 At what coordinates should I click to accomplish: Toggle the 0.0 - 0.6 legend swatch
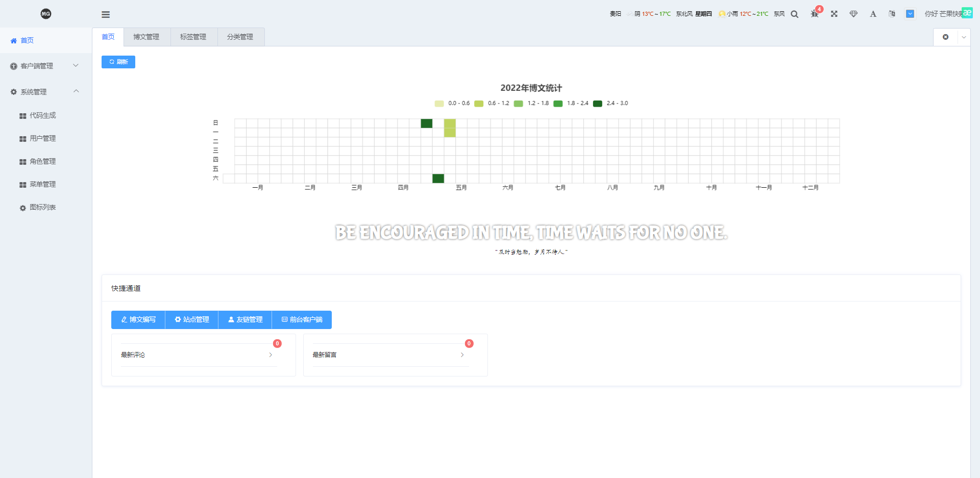coord(439,104)
